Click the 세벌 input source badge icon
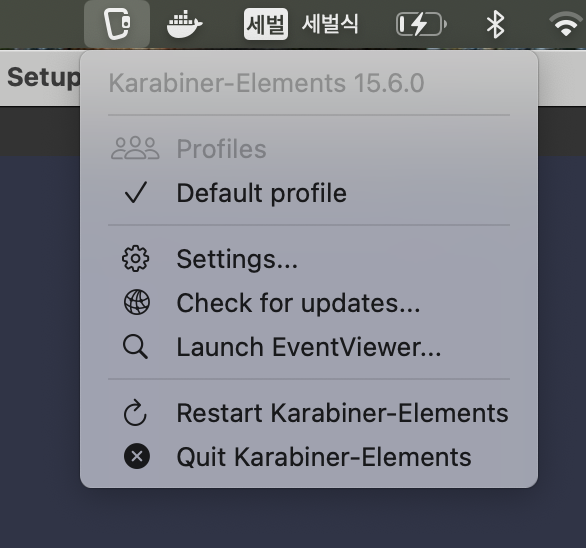 click(266, 24)
